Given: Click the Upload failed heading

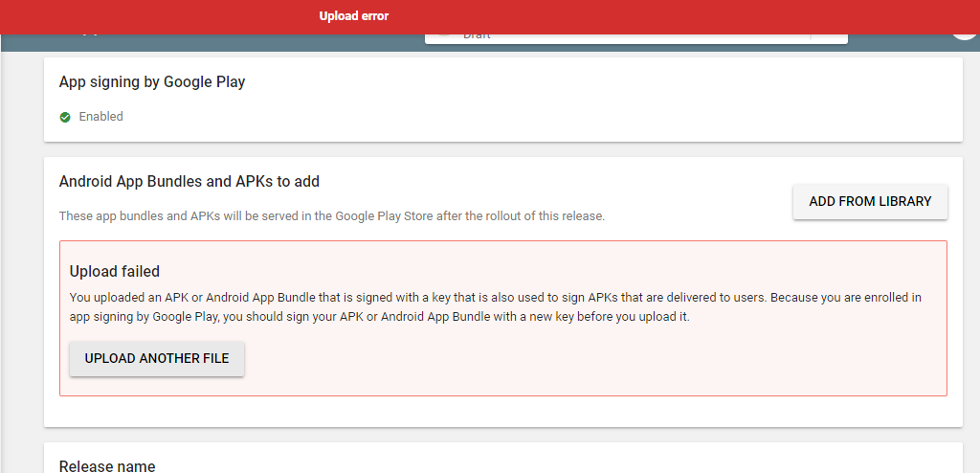Looking at the screenshot, I should 115,271.
